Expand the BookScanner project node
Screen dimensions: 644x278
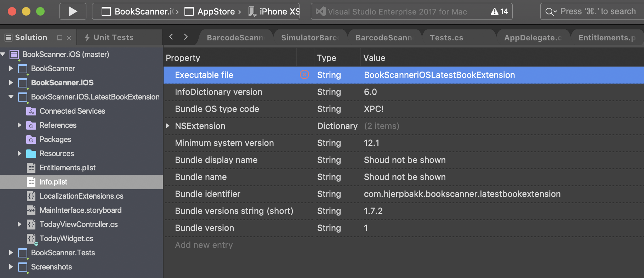[11, 68]
